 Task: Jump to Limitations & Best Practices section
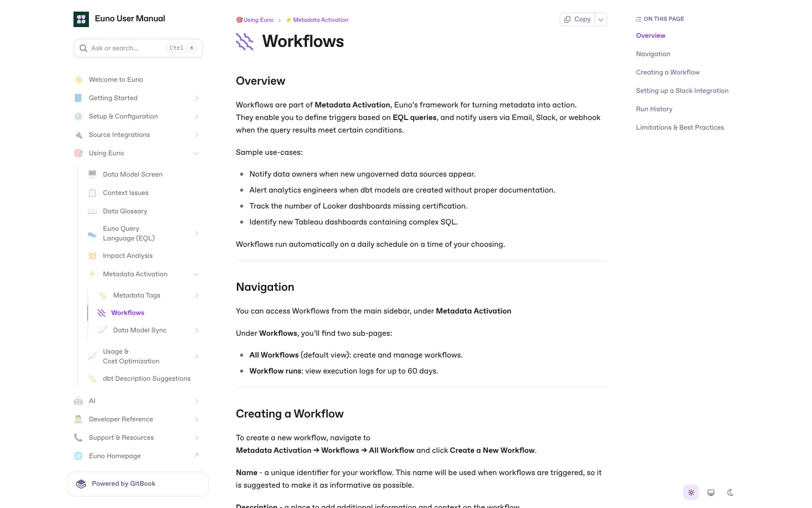680,128
